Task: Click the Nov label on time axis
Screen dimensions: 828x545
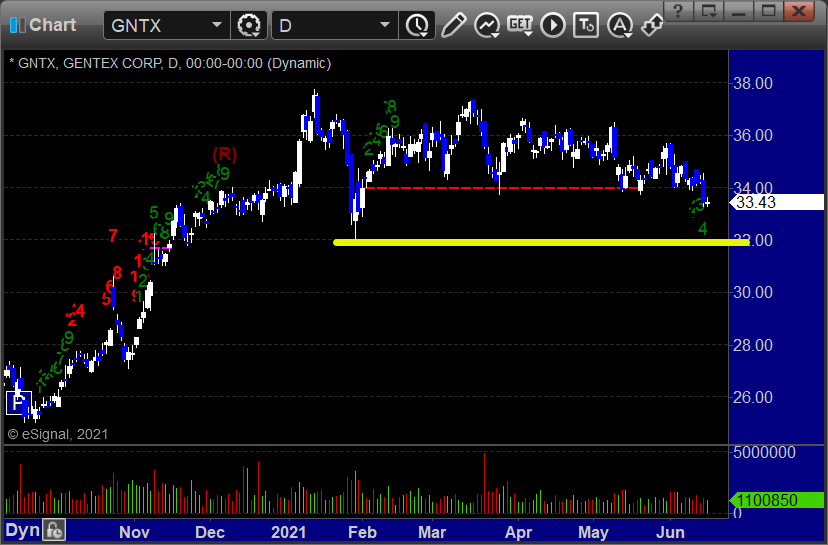Action: (134, 532)
